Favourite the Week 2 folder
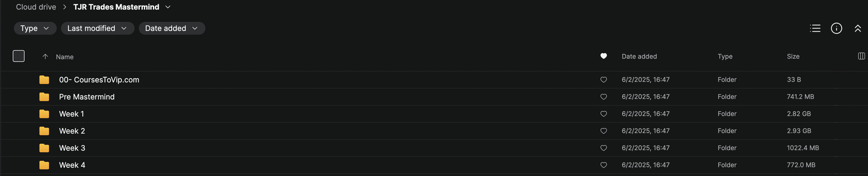868x176 pixels. tap(603, 131)
